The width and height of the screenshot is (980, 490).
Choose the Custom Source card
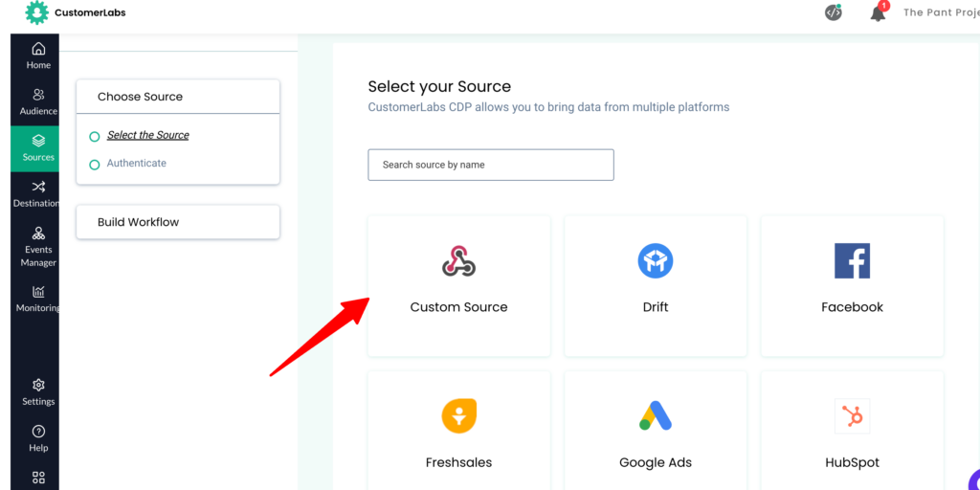458,286
